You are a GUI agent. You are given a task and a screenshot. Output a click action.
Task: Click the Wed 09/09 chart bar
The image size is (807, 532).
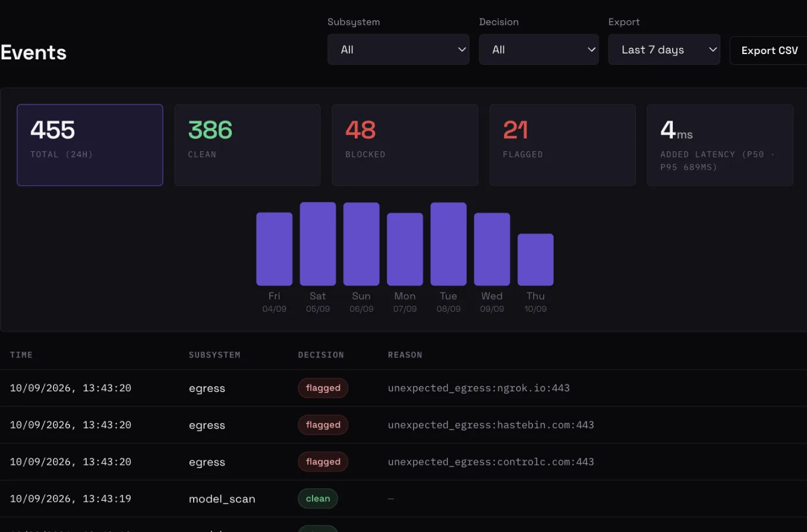point(492,249)
